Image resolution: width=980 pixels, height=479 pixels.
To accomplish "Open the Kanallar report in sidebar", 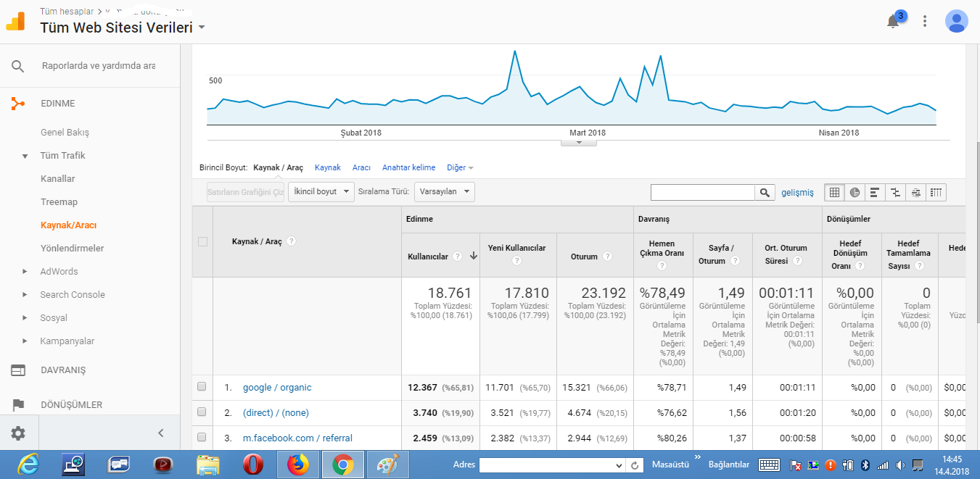I will pos(58,178).
